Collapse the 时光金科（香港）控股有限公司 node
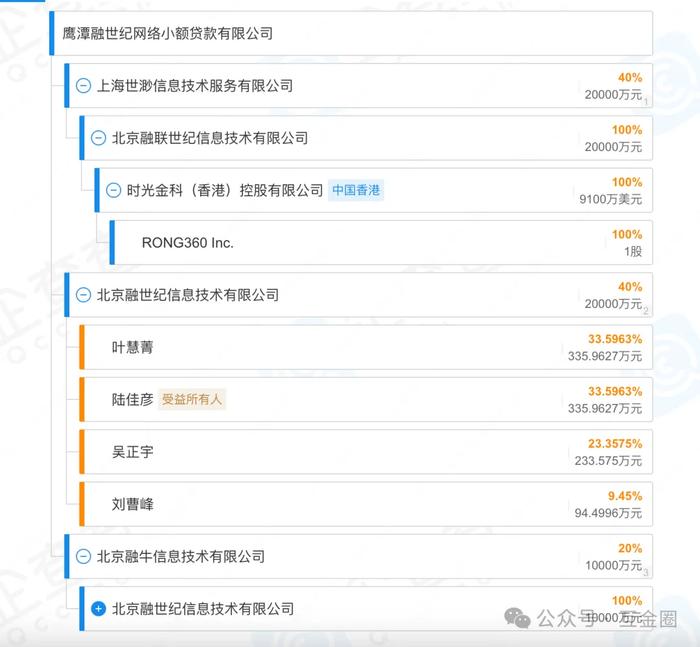The width and height of the screenshot is (700, 647). point(113,190)
